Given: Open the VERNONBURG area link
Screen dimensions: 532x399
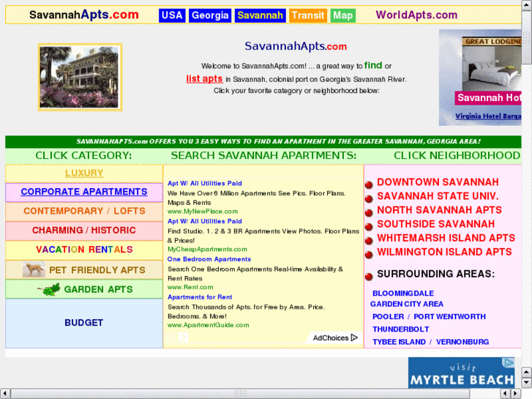Looking at the screenshot, I should pyautogui.click(x=462, y=342).
